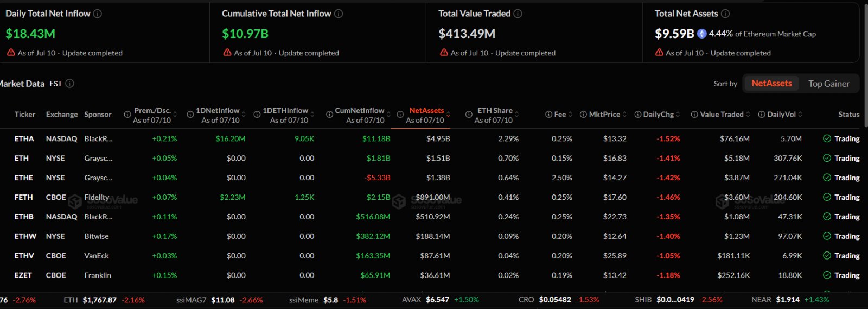Click info icon next to Market Data EST
Image resolution: width=868 pixels, height=309 pixels.
tap(70, 84)
